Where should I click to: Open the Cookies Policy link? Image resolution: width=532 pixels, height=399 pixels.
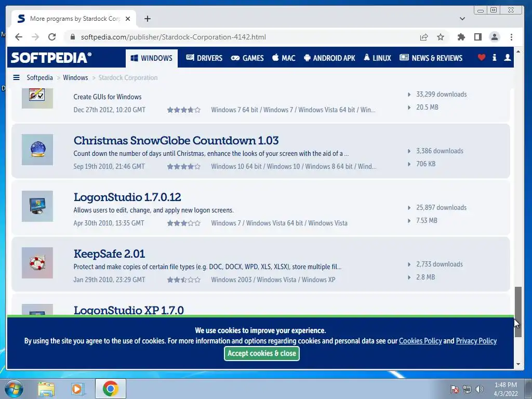pos(420,341)
